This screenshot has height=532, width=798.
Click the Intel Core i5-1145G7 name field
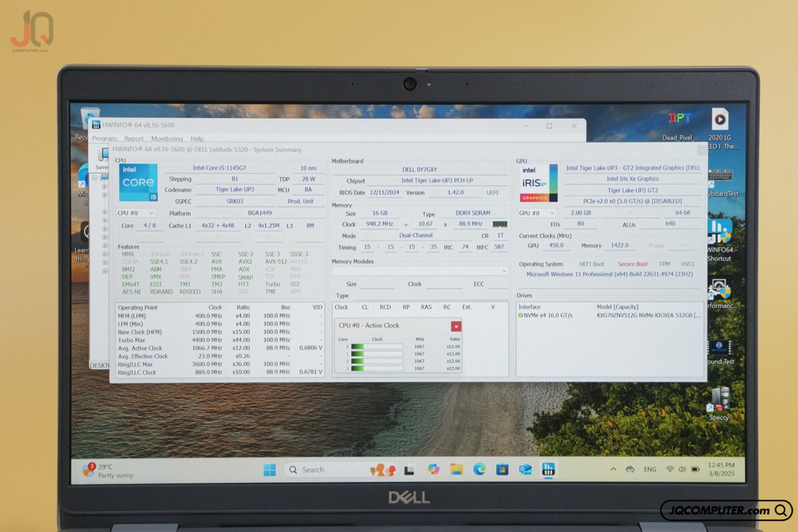point(219,168)
